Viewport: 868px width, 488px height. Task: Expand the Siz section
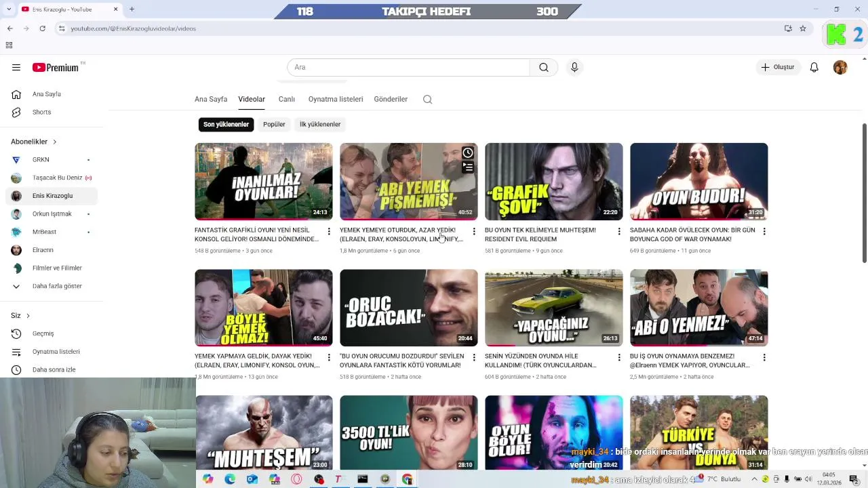click(20, 315)
